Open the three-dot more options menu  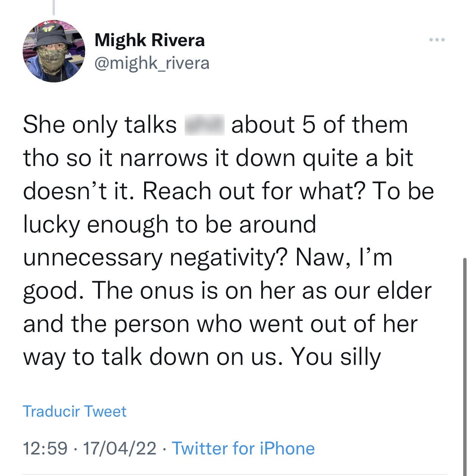point(437,40)
